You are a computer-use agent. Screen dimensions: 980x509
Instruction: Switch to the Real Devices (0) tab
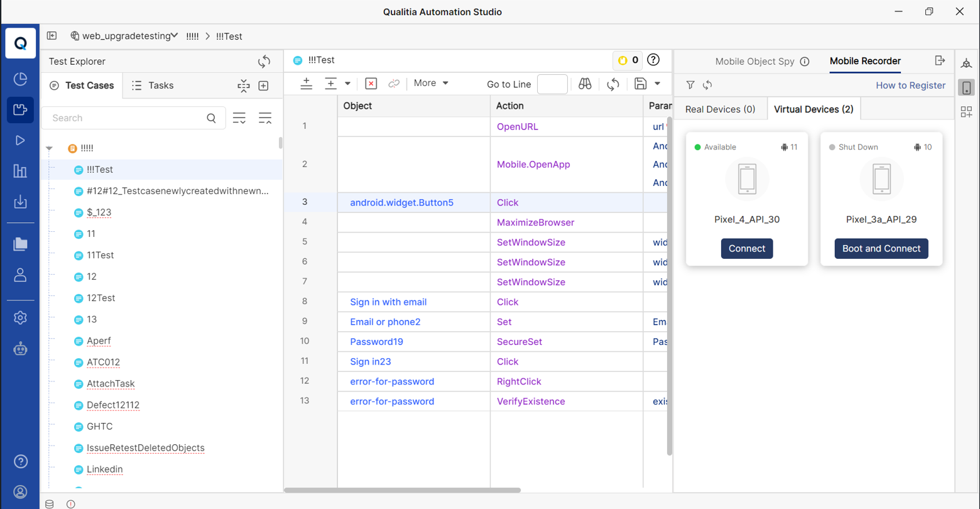pyautogui.click(x=720, y=109)
